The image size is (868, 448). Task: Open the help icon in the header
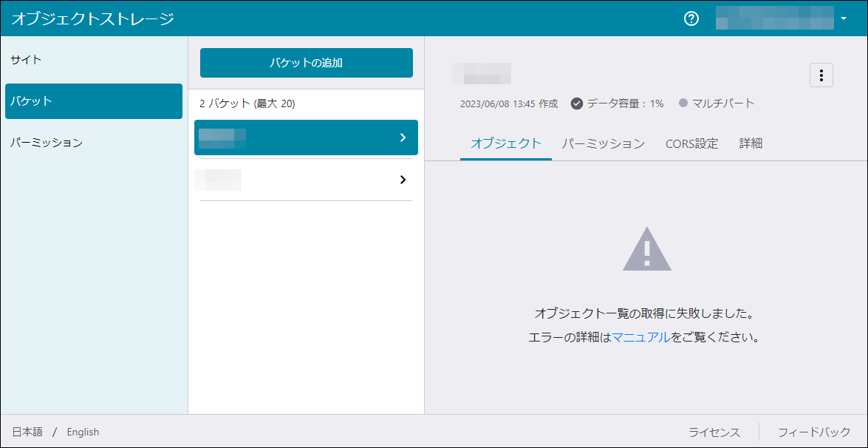coord(691,18)
